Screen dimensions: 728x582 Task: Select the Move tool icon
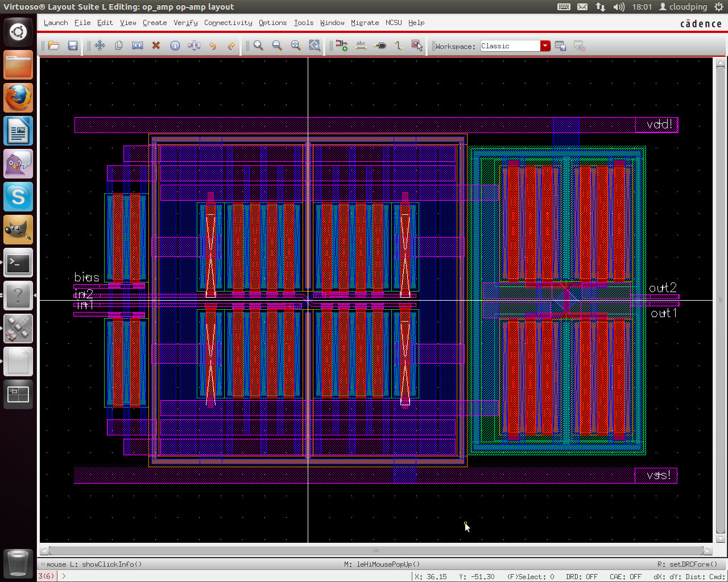[100, 45]
